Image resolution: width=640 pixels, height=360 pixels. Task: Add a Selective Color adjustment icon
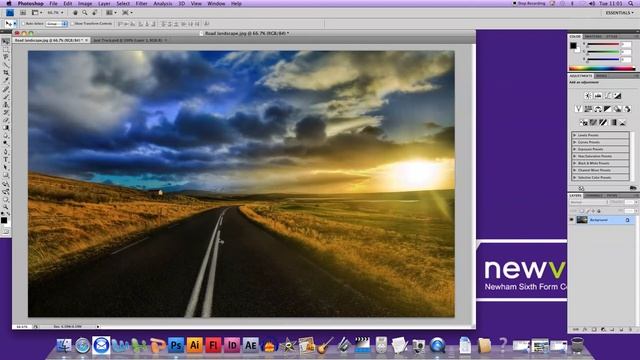(622, 122)
